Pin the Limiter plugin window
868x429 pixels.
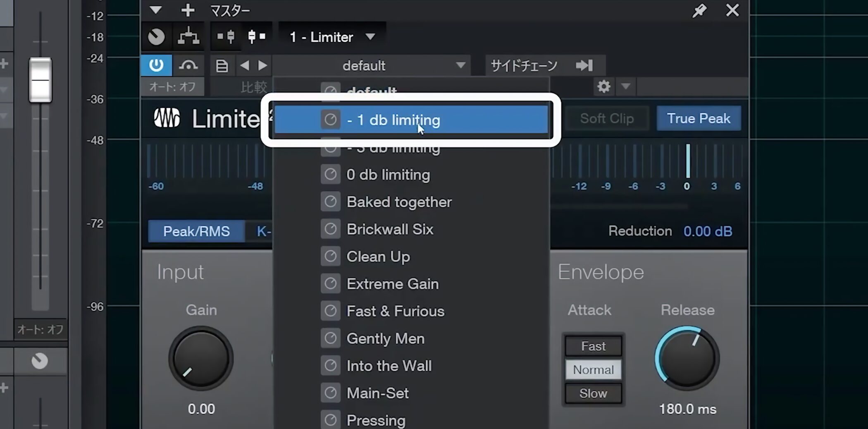pos(699,10)
